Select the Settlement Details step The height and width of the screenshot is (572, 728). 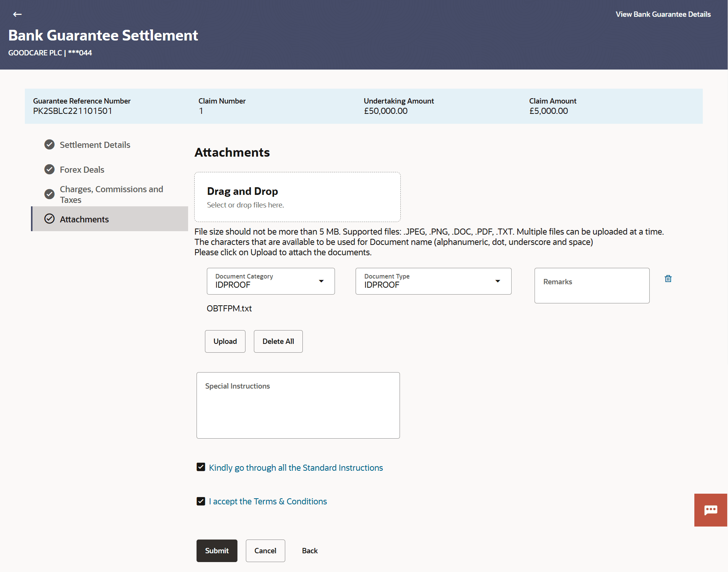(x=95, y=144)
